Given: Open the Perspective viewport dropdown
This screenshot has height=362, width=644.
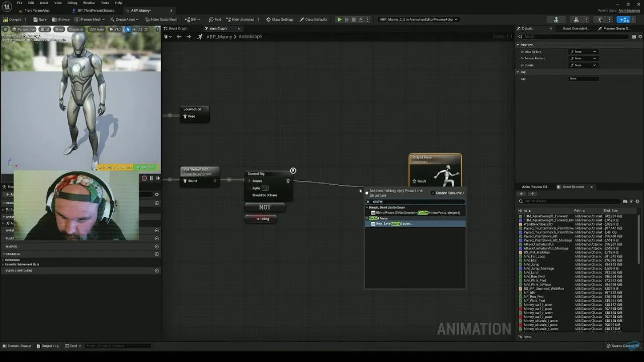Looking at the screenshot, I should [x=24, y=29].
